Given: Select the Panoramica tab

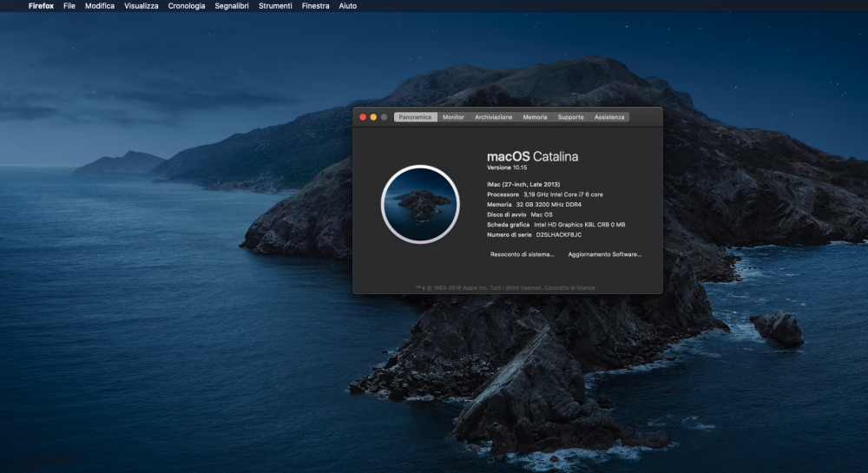Looking at the screenshot, I should tap(415, 117).
